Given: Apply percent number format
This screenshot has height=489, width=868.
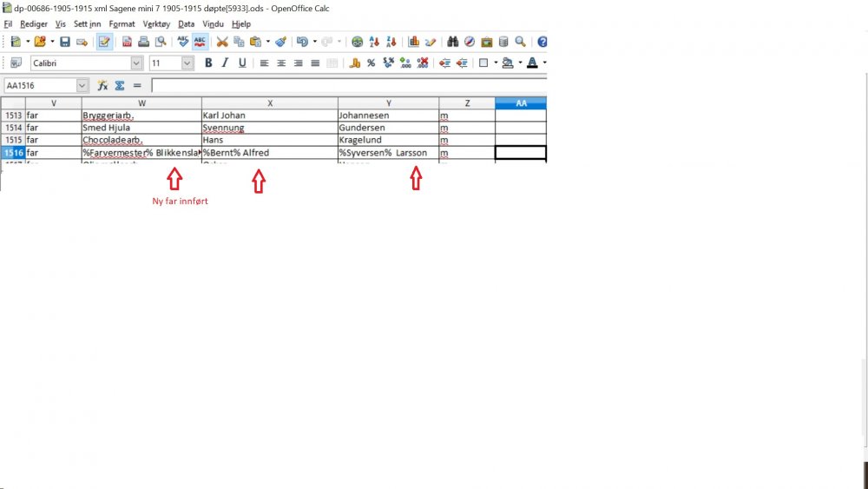Looking at the screenshot, I should tap(371, 63).
